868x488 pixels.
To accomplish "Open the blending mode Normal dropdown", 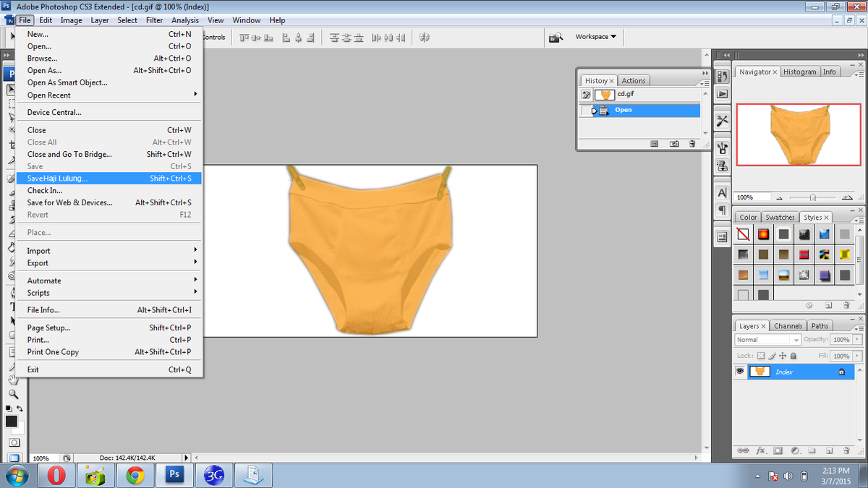I will (x=767, y=340).
